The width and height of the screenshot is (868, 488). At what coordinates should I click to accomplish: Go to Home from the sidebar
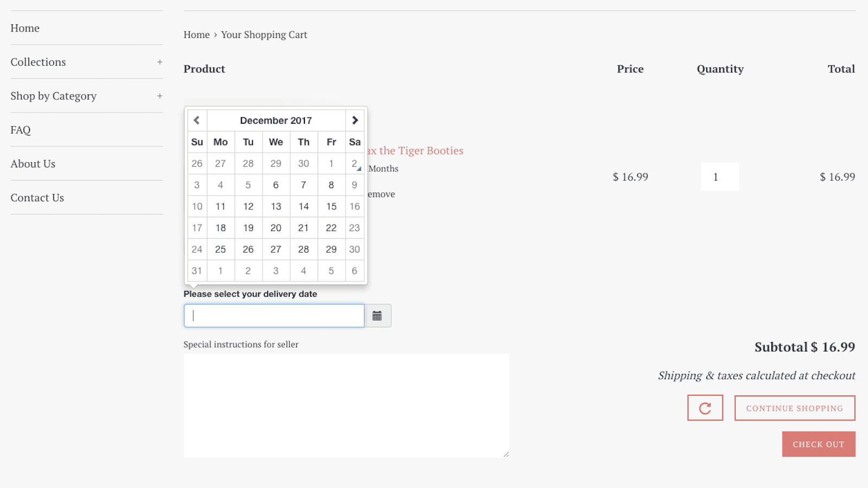24,28
